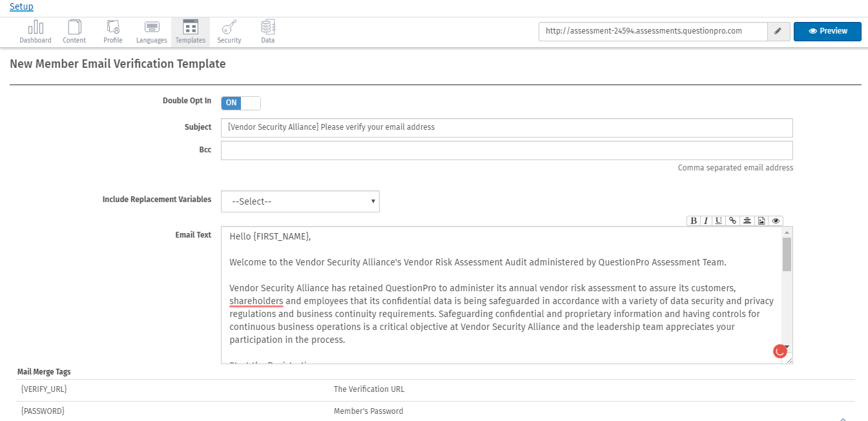Click the blue Preview button
The height and width of the screenshot is (421, 868).
pyautogui.click(x=827, y=31)
